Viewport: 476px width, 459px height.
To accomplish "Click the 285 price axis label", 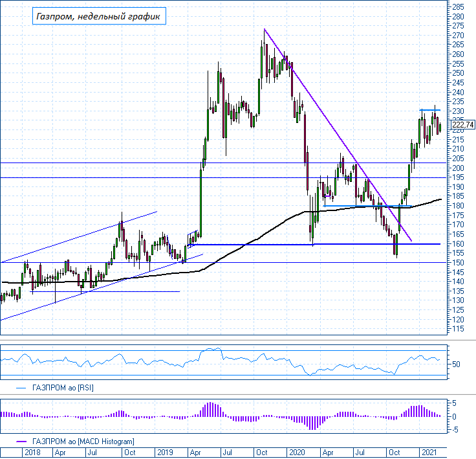I will (458, 6).
